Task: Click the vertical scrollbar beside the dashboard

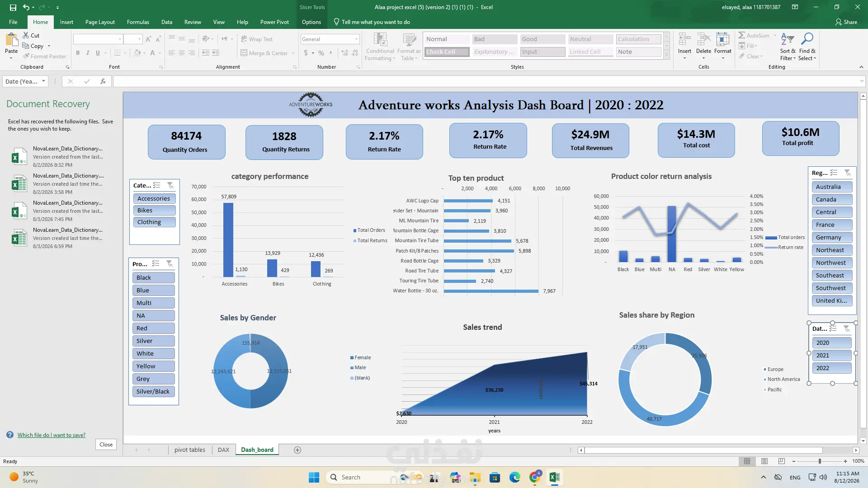Action: [x=863, y=264]
